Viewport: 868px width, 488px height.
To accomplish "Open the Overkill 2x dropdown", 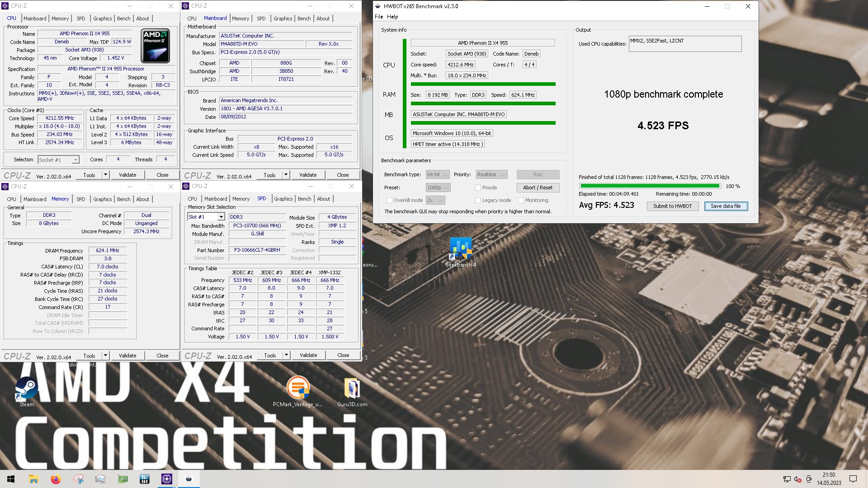I will tap(435, 200).
